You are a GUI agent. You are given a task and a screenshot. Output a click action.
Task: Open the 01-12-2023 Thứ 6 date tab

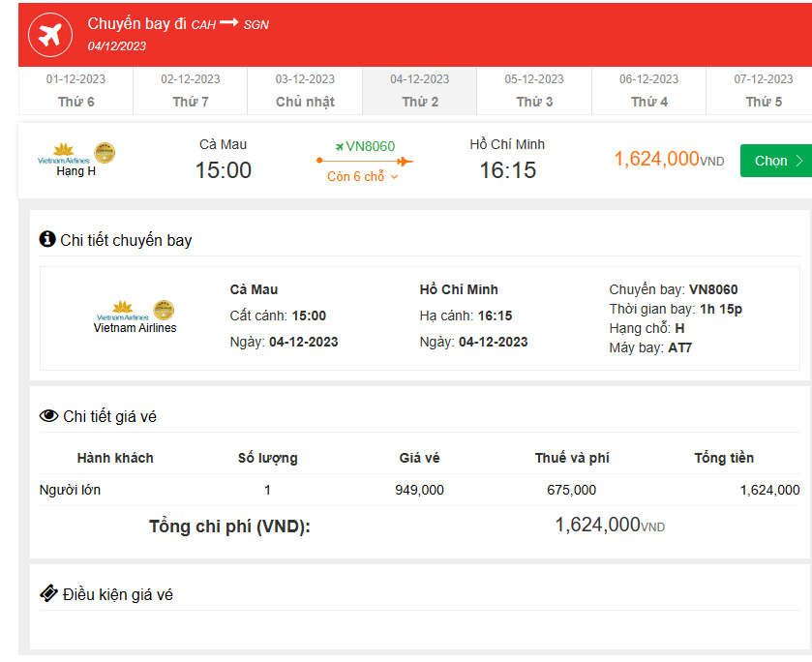pos(75,89)
